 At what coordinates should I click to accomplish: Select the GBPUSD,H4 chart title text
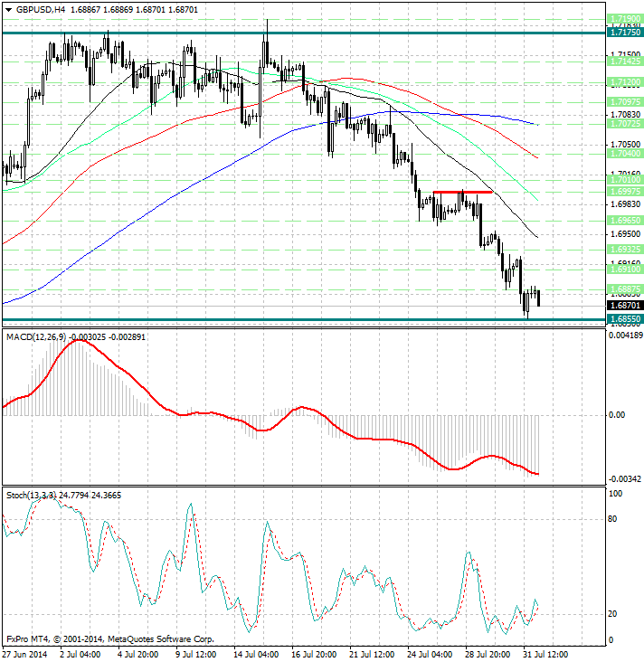click(41, 9)
